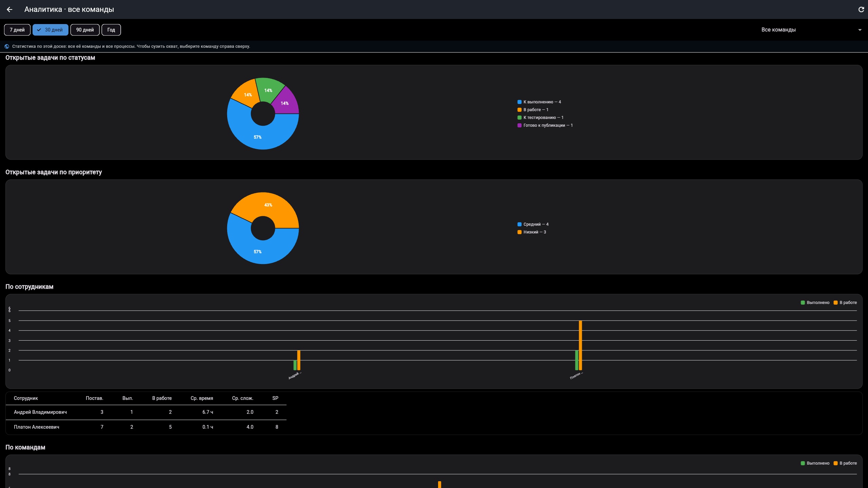Click the dropdown arrow beside Все команды

click(x=860, y=30)
